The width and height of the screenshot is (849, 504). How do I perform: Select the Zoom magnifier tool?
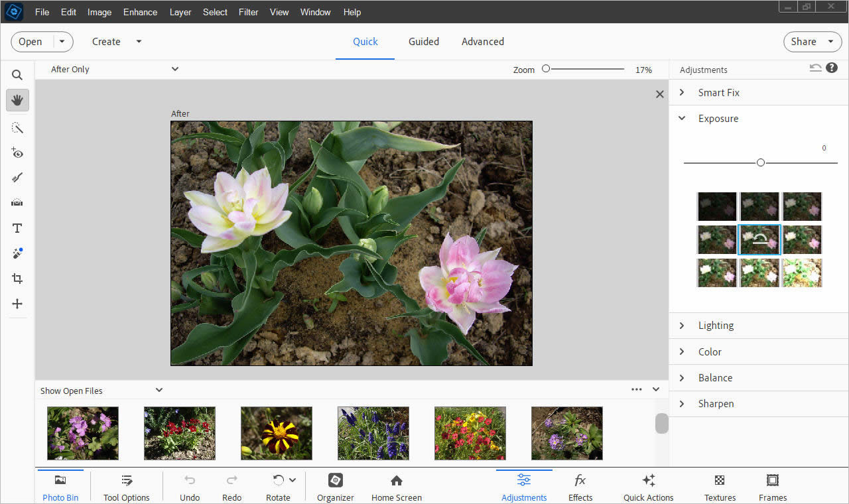17,75
